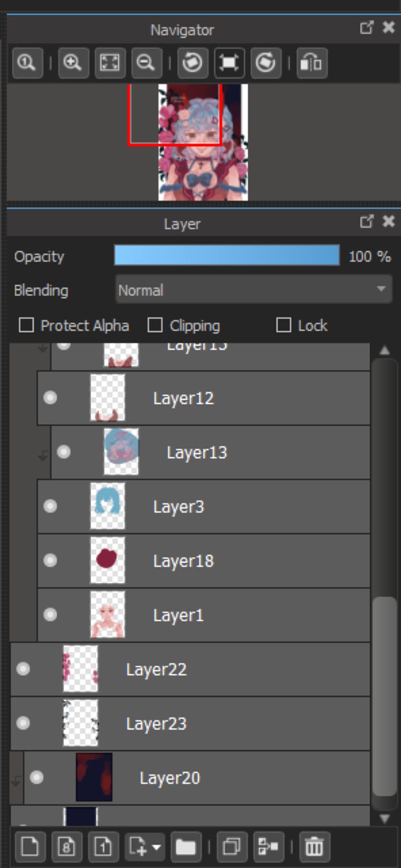Check the Clipping checkbox
The width and height of the screenshot is (401, 868).
[155, 325]
